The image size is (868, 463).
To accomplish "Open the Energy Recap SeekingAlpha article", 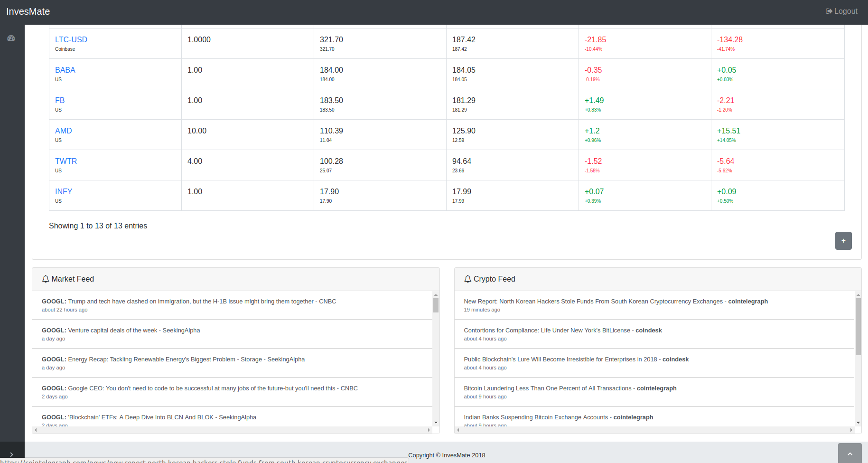I will pos(173,359).
